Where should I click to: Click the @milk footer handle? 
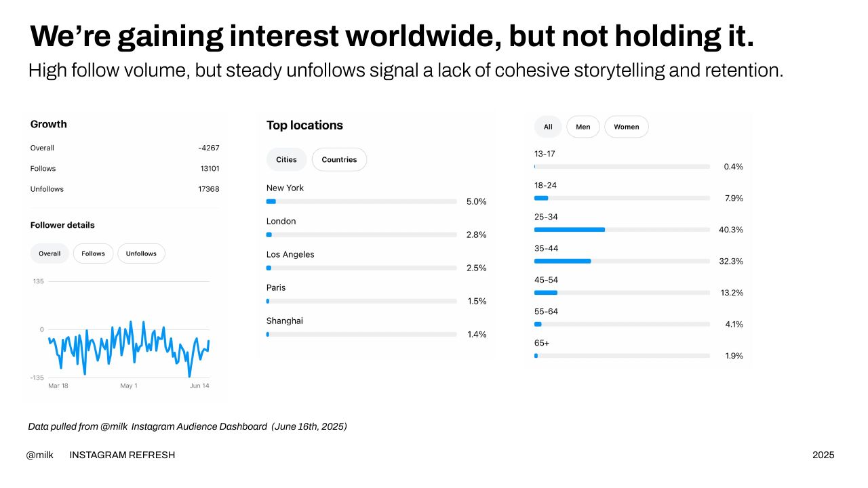(x=39, y=455)
